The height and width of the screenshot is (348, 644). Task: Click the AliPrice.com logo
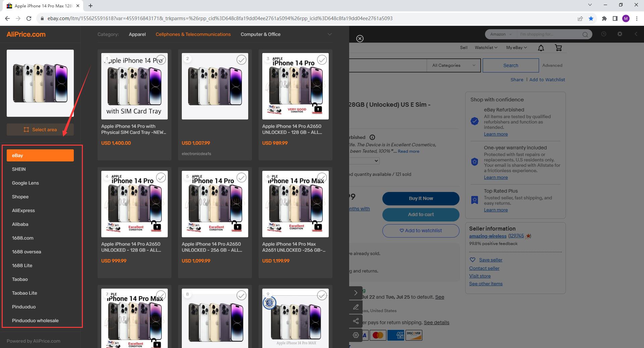pos(26,34)
